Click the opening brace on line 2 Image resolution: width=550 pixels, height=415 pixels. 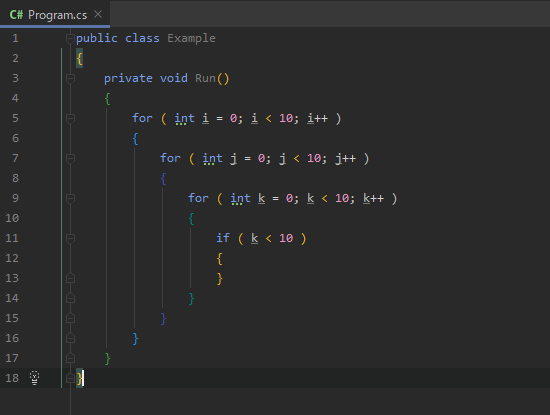point(80,58)
